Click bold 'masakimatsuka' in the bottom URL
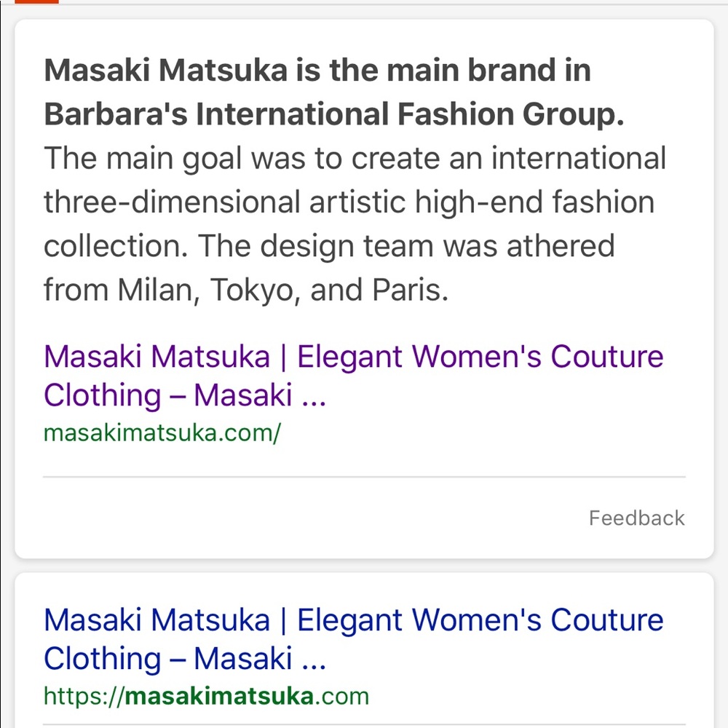 pos(220,696)
